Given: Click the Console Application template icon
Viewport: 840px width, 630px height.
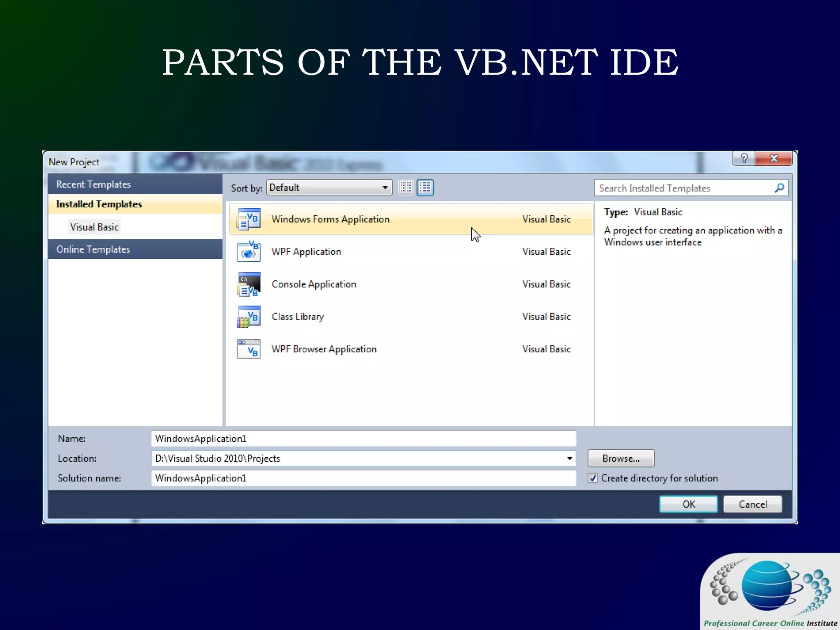Looking at the screenshot, I should coord(249,284).
